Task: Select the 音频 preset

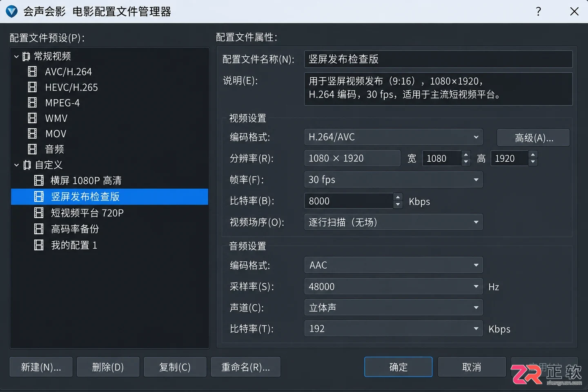Action: pyautogui.click(x=54, y=149)
